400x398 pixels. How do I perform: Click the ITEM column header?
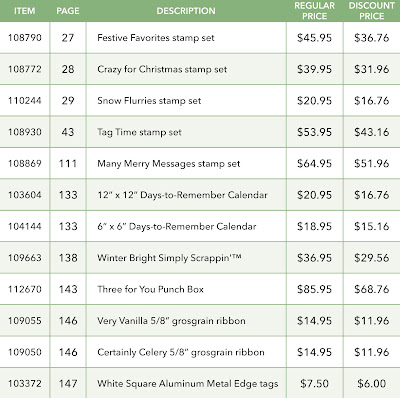[25, 11]
